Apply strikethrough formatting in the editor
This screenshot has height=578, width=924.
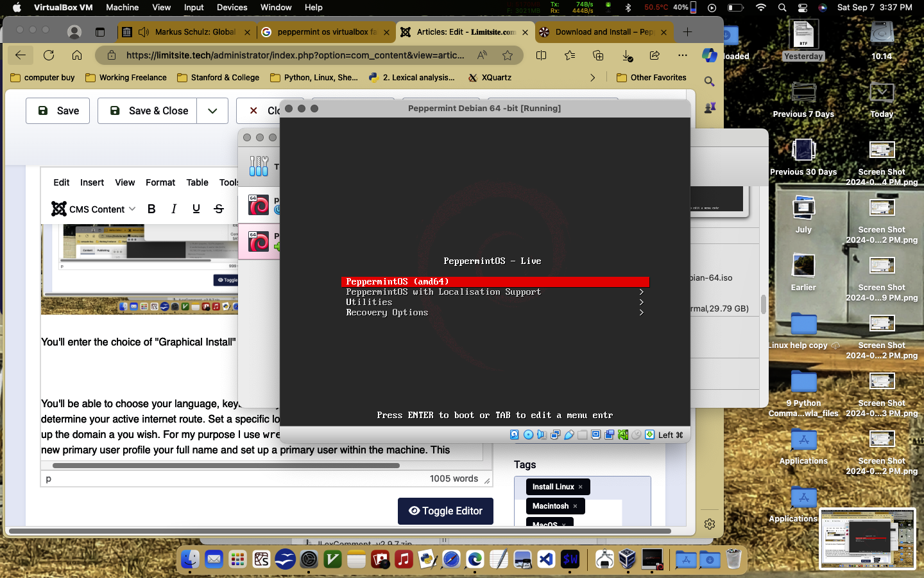[x=219, y=209]
